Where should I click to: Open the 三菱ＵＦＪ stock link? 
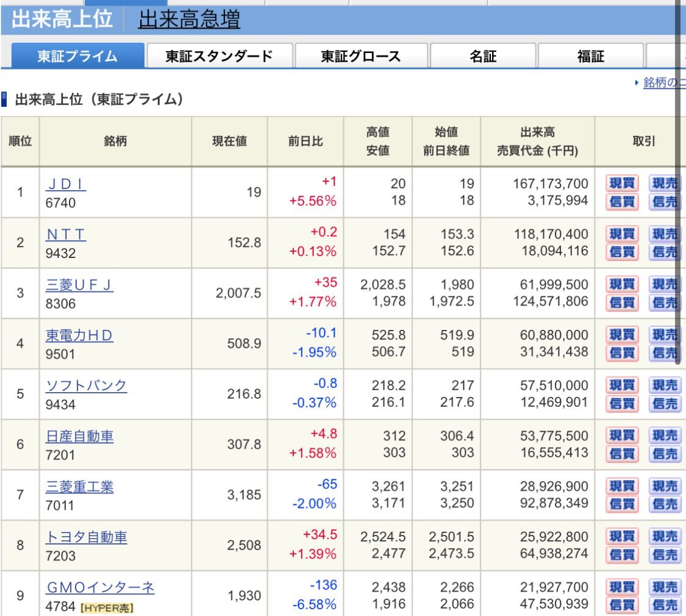pos(79,285)
